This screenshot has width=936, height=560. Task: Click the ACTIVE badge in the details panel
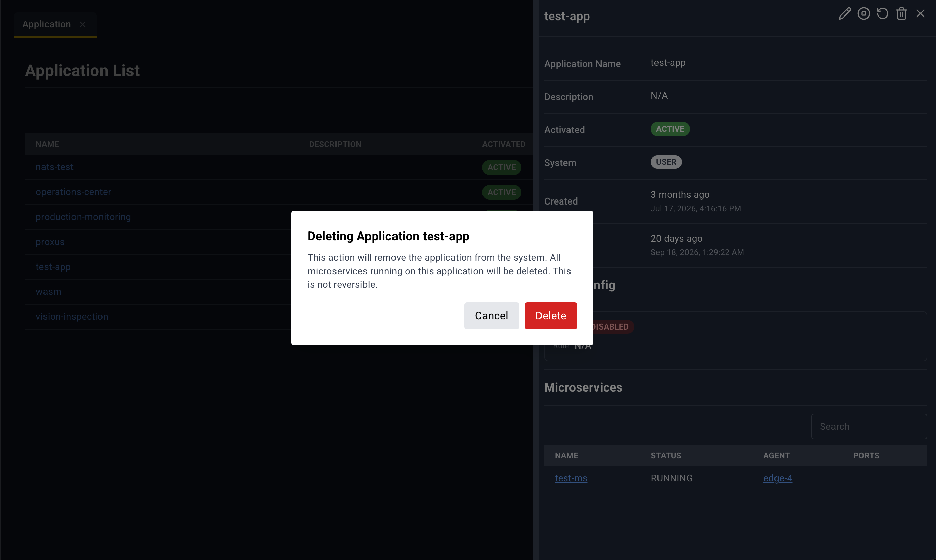click(670, 129)
